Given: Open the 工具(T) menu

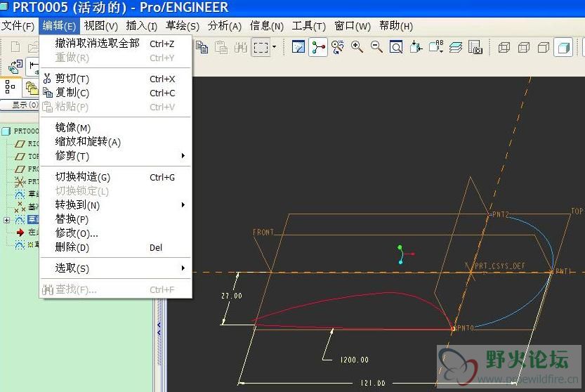Looking at the screenshot, I should click(308, 26).
